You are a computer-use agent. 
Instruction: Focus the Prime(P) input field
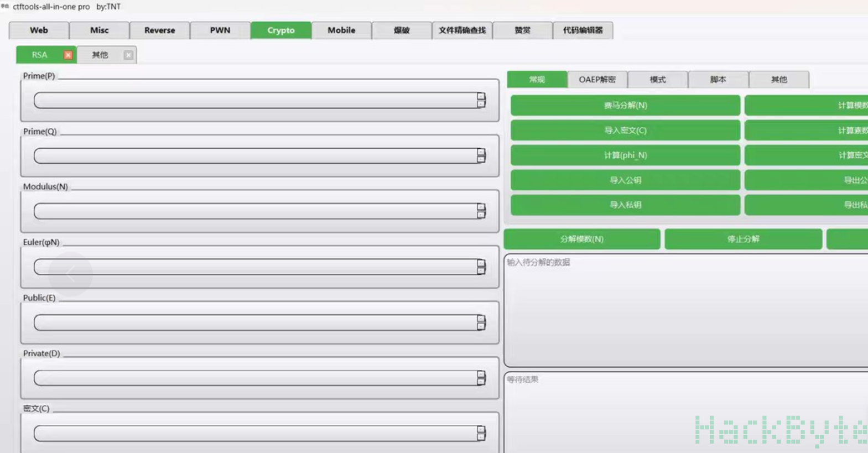[x=260, y=100]
